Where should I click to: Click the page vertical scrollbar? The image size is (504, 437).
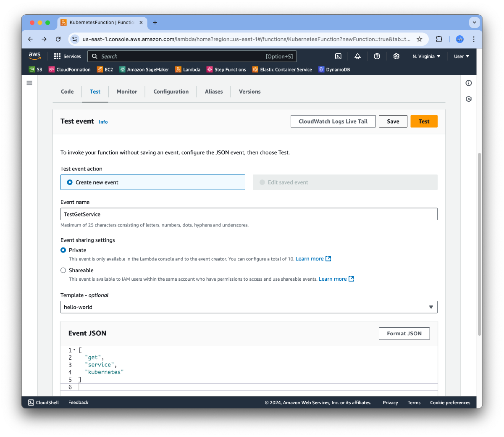(x=479, y=245)
